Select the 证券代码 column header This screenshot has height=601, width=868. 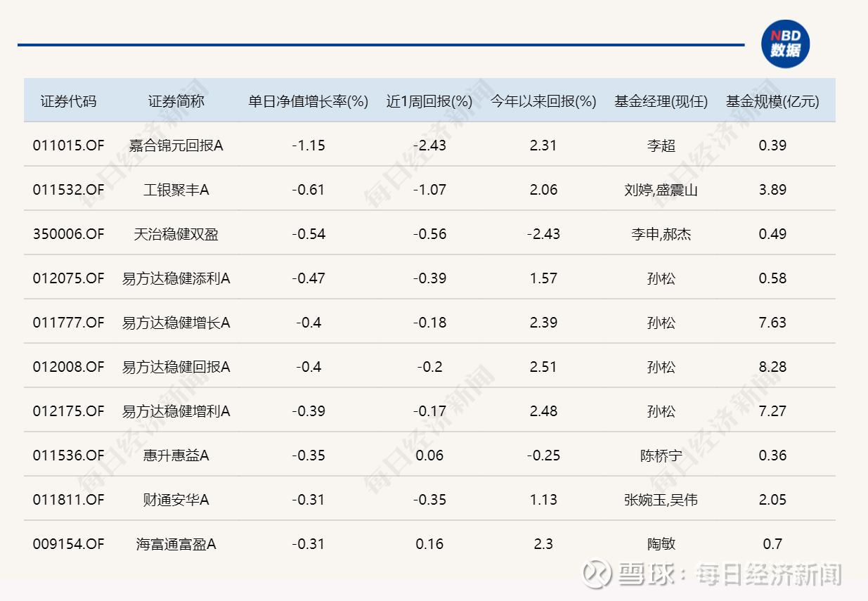[x=68, y=101]
